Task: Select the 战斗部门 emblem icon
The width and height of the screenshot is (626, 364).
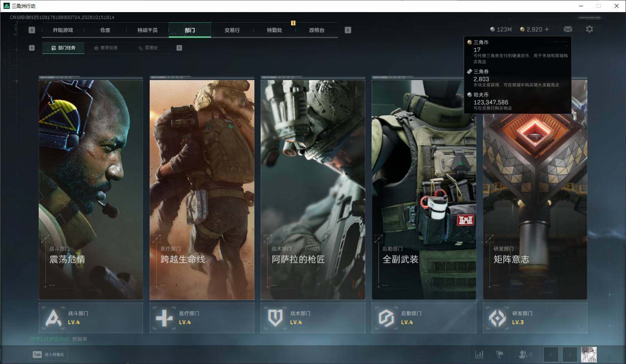Action: pos(54,318)
